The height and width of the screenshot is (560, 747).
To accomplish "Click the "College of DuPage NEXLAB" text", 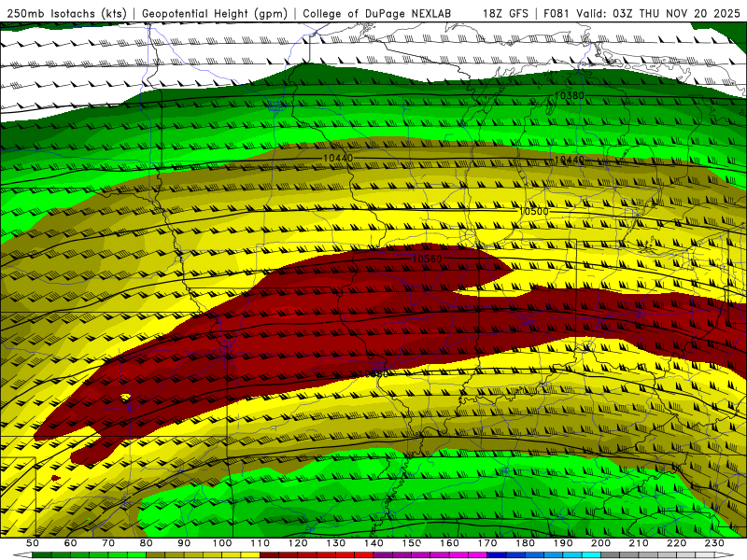I will point(377,13).
